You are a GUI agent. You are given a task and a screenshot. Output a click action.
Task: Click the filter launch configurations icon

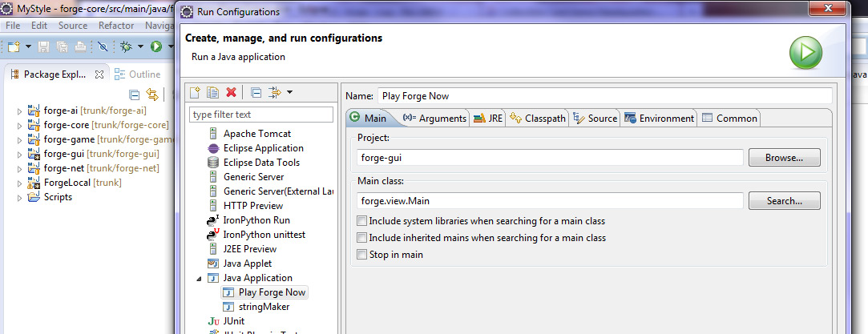tap(275, 92)
